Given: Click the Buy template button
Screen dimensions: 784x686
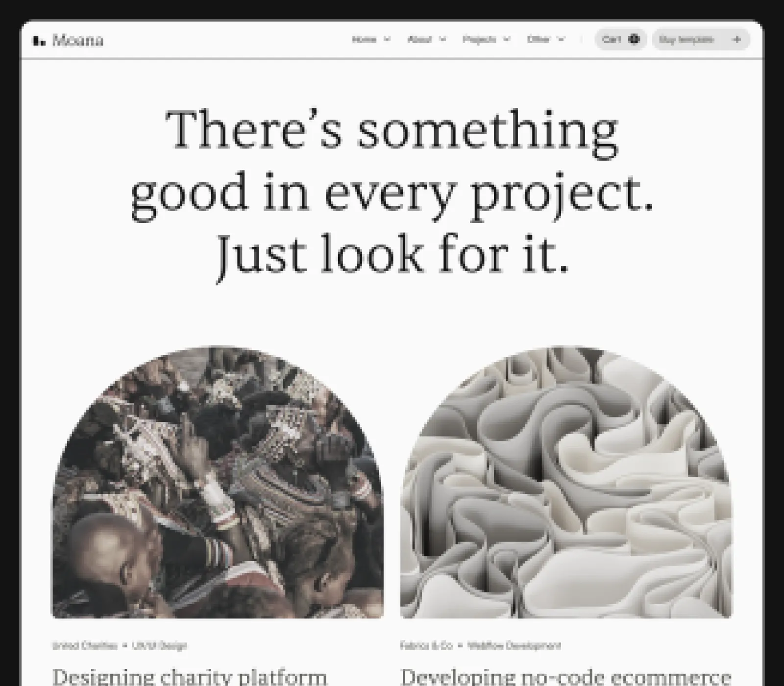Looking at the screenshot, I should (701, 39).
